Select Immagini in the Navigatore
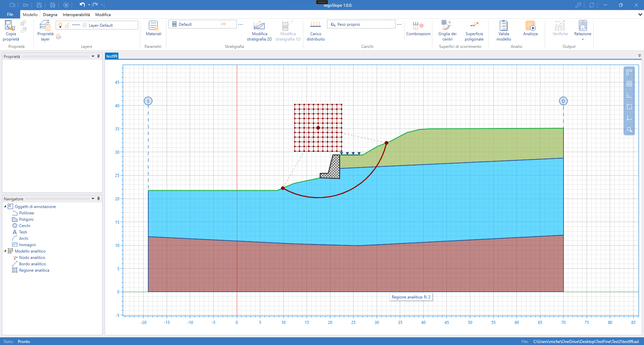The height and width of the screenshot is (345, 644). tap(27, 245)
